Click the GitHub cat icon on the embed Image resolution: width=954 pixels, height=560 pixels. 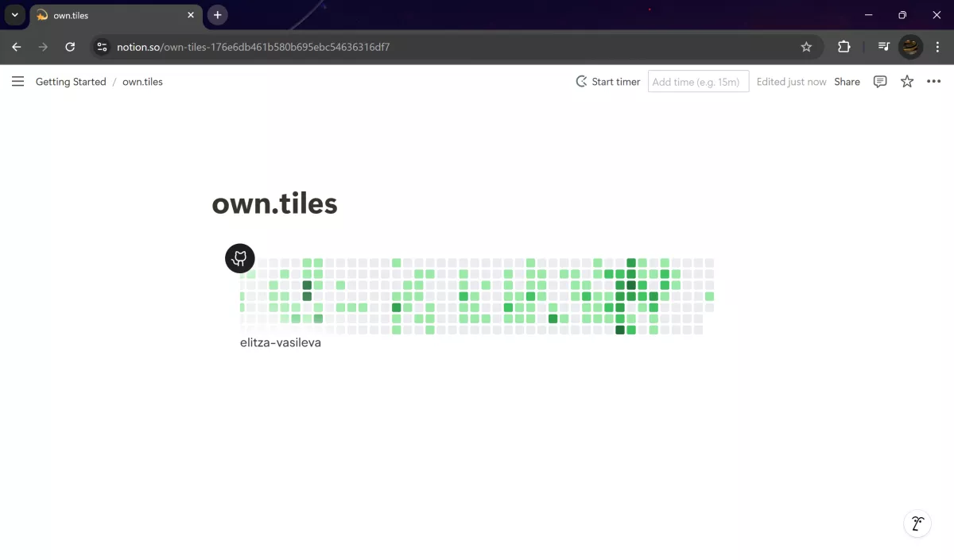click(x=239, y=257)
